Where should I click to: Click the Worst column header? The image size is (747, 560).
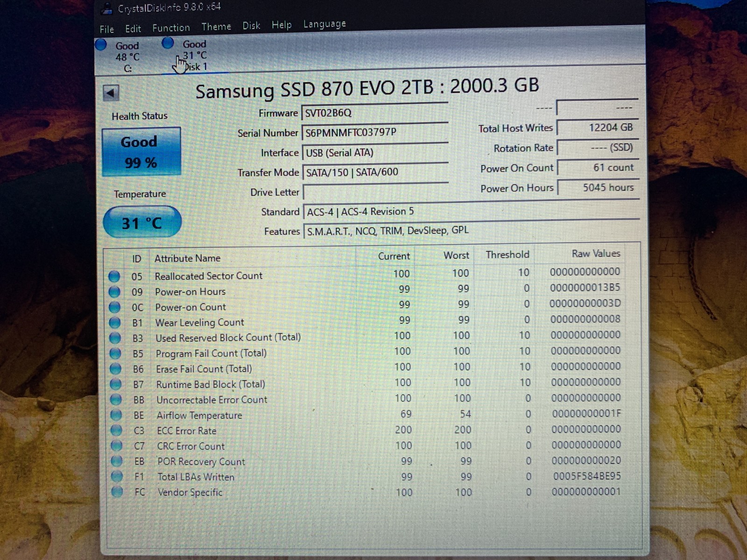coord(456,256)
